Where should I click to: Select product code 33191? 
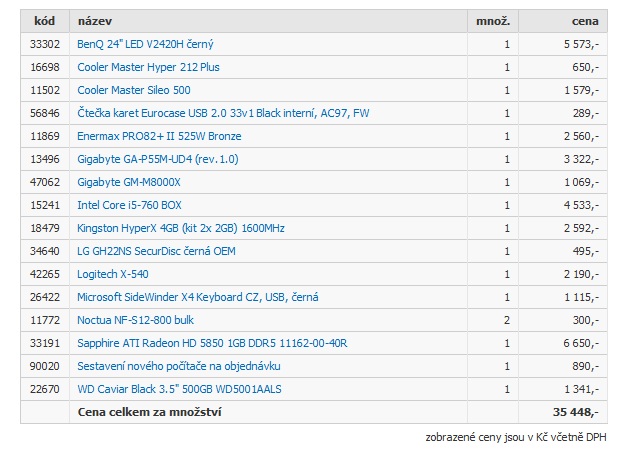(45, 343)
